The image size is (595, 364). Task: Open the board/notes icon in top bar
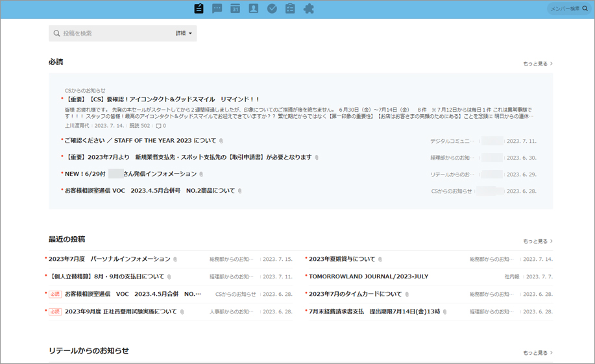pos(199,9)
